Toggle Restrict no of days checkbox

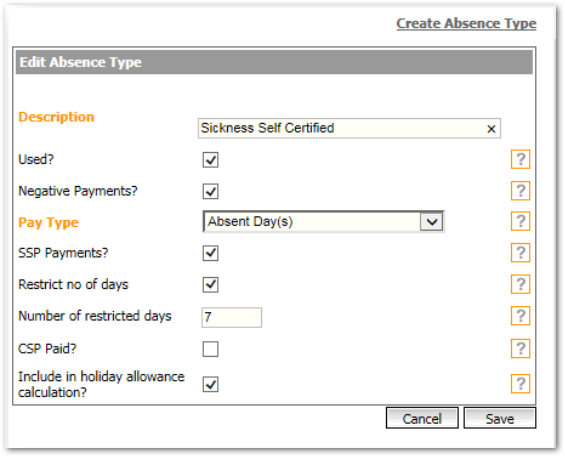tap(210, 285)
